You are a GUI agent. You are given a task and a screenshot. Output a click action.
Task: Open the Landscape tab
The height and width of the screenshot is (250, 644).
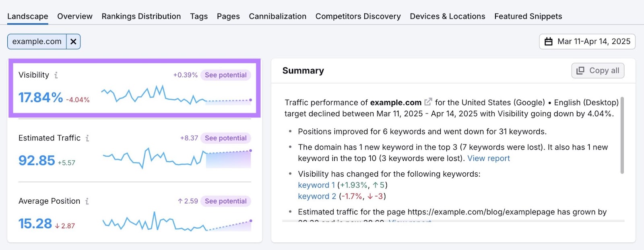coord(28,17)
